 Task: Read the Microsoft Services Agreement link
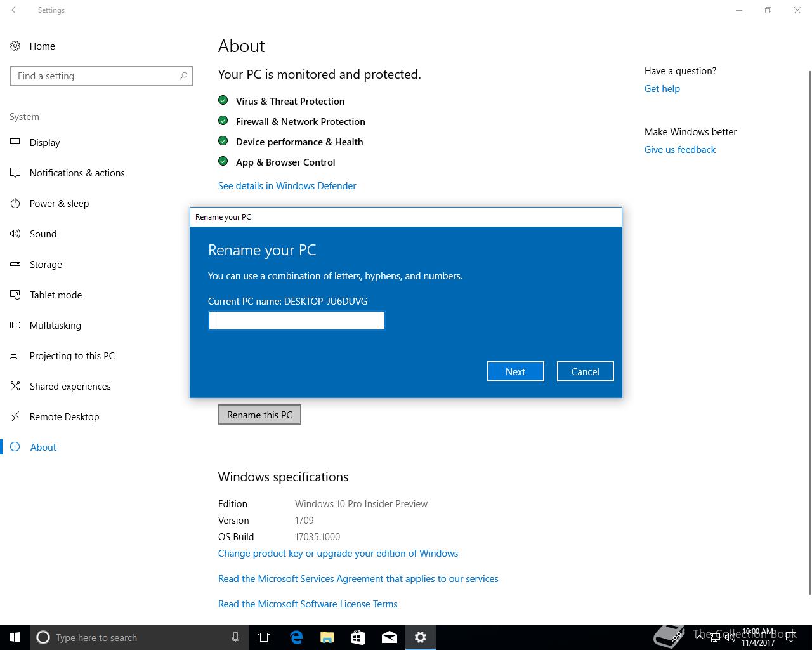point(358,579)
